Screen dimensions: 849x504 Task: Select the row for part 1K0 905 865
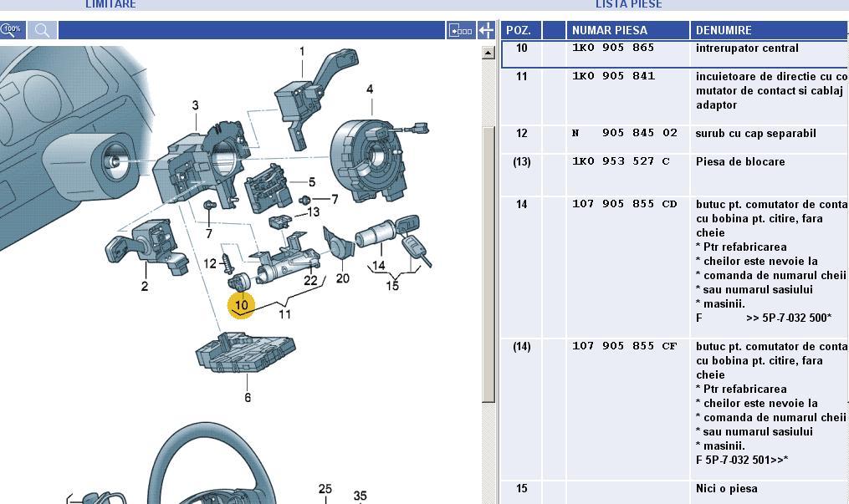[x=612, y=48]
